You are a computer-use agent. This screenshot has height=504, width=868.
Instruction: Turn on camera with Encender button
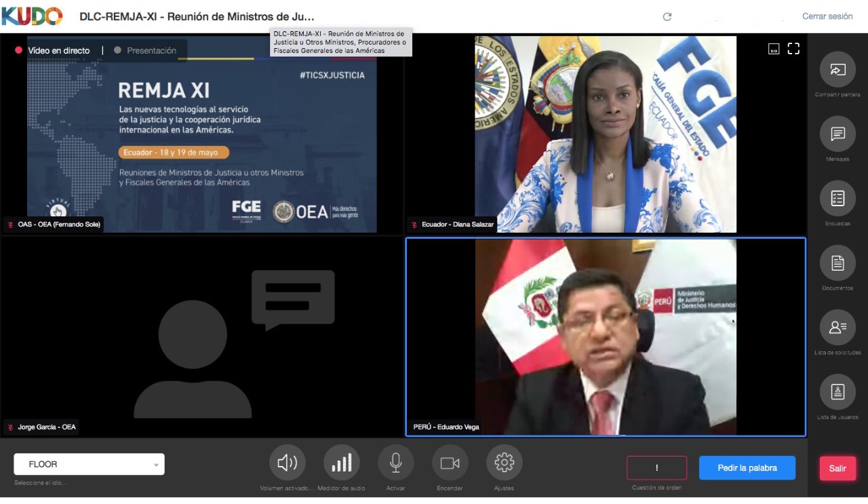coord(450,463)
